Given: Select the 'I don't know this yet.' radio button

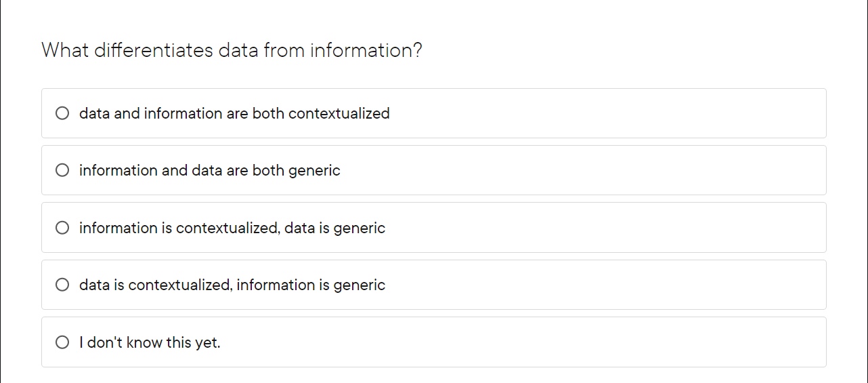Looking at the screenshot, I should pyautogui.click(x=62, y=342).
